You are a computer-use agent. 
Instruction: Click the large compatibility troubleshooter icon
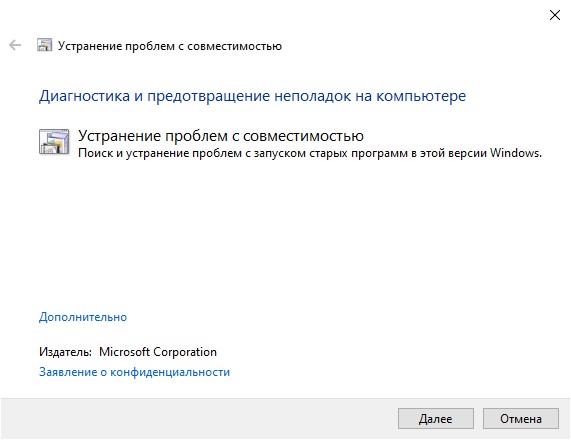(x=54, y=142)
